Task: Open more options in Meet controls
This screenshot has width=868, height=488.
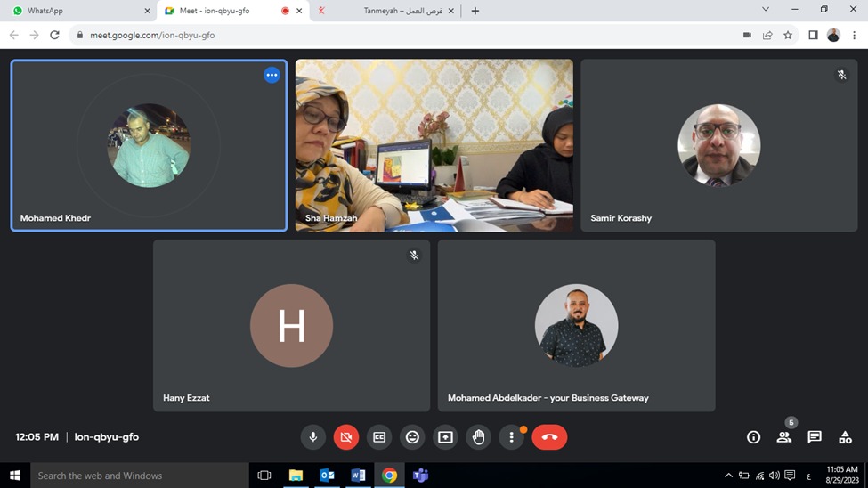Action: [x=512, y=437]
